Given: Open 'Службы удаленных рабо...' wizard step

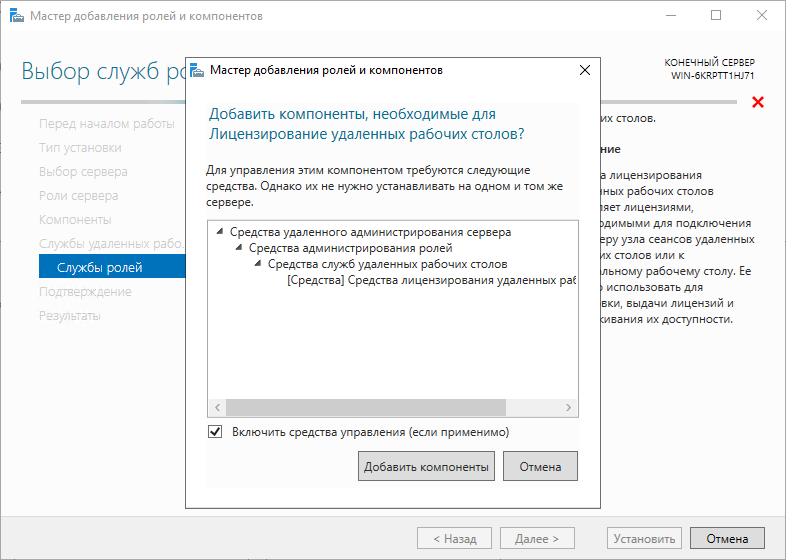Looking at the screenshot, I should point(112,244).
